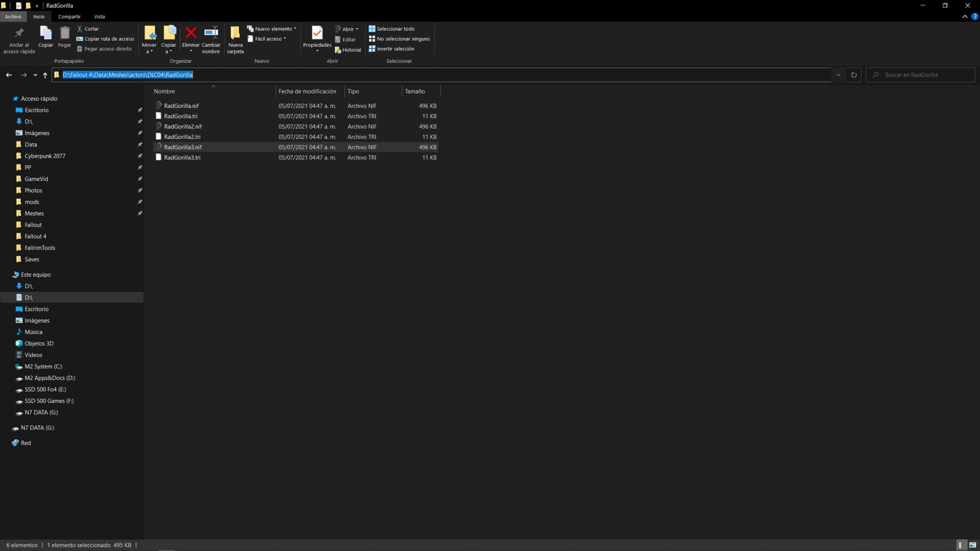
Task: Open the Nuevo elemento dropdown
Action: point(272,29)
